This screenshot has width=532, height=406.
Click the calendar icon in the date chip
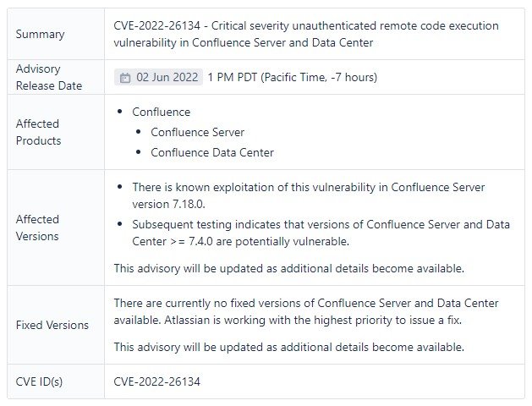click(x=125, y=78)
